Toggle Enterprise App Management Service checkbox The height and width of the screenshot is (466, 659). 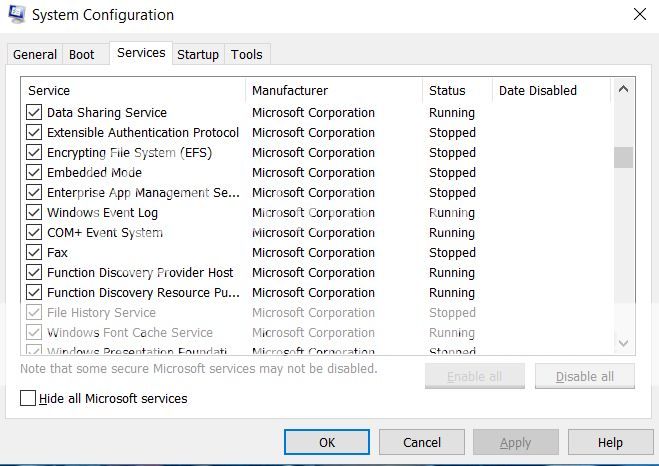coord(34,192)
